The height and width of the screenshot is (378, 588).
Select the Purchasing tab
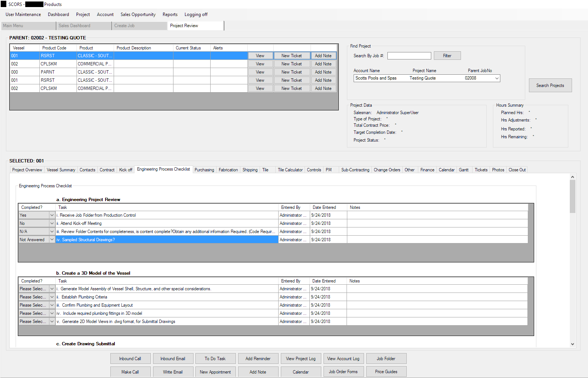204,170
